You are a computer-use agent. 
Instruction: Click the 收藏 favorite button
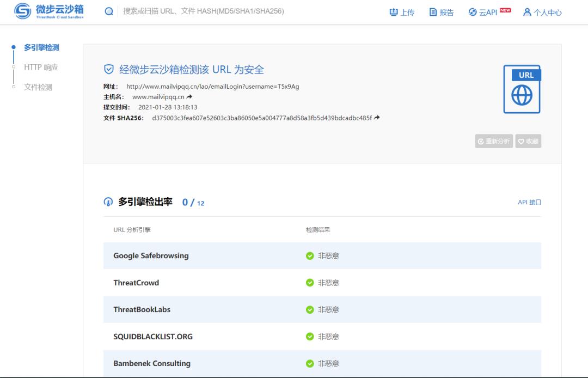pos(528,142)
